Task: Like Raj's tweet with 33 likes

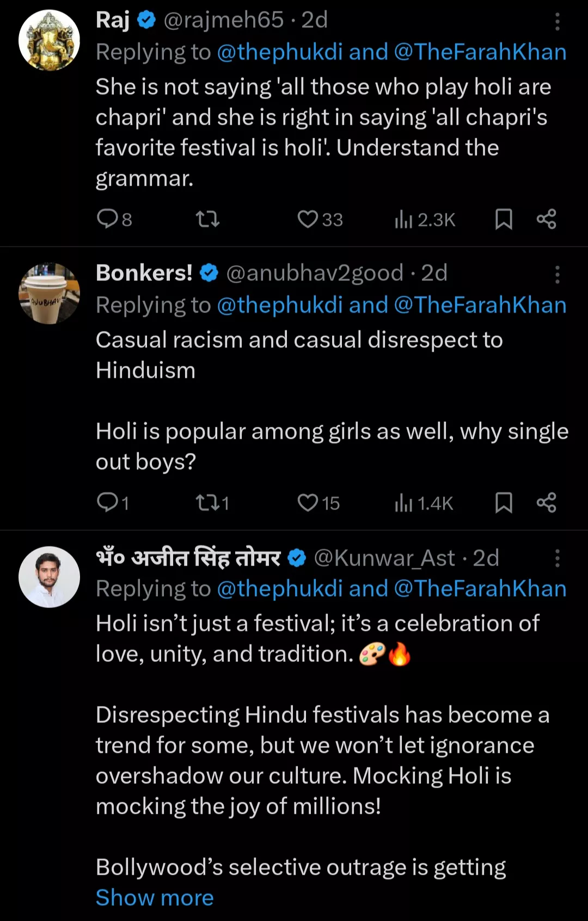Action: (x=308, y=219)
